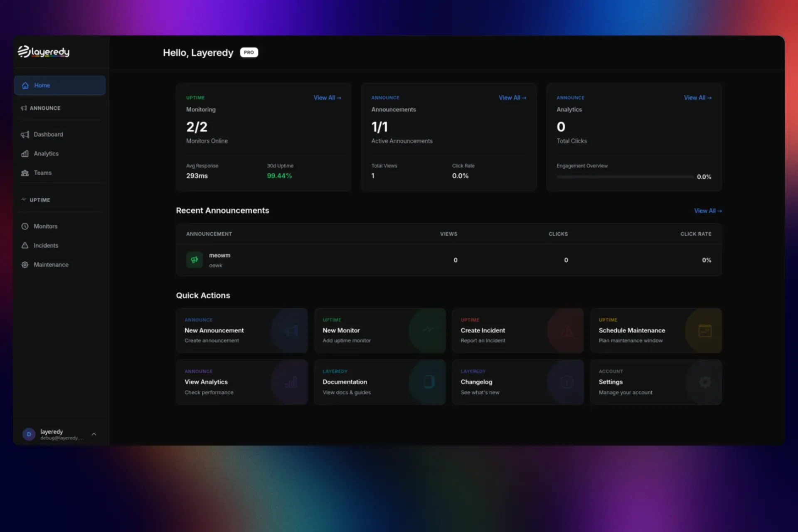
Task: Collapse the Announce sidebar section header
Action: tap(45, 108)
